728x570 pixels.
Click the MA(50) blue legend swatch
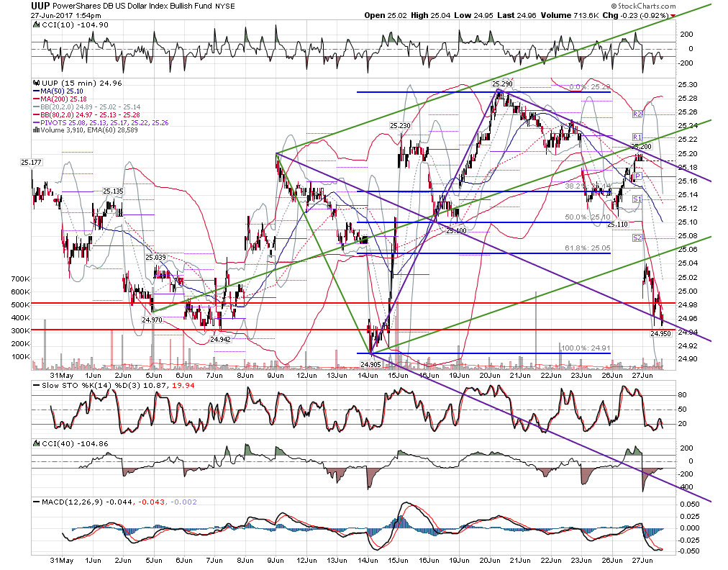36,91
